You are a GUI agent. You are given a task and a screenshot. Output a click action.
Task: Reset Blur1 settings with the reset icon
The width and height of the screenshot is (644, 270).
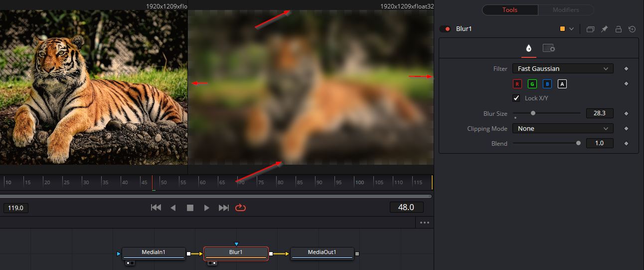[632, 29]
